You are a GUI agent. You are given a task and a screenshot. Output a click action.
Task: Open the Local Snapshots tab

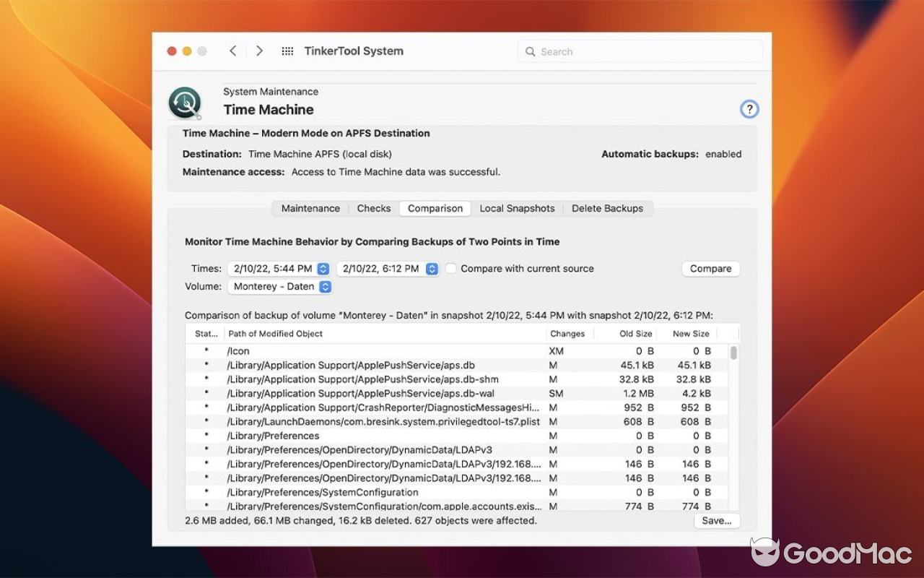517,208
